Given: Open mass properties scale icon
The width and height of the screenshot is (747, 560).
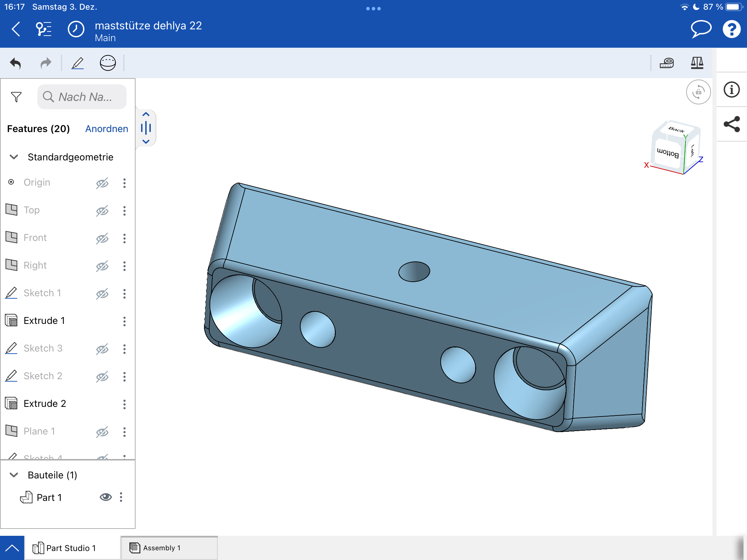Looking at the screenshot, I should (697, 63).
